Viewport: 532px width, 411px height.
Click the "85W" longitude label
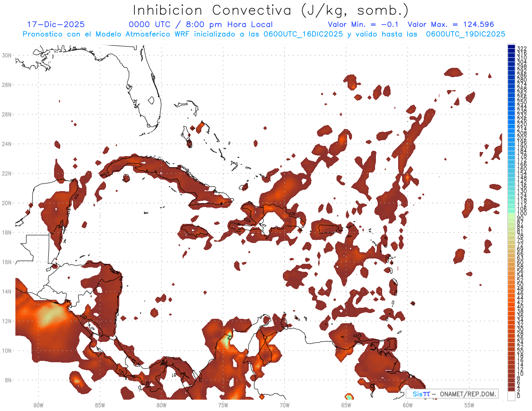[x=100, y=405]
